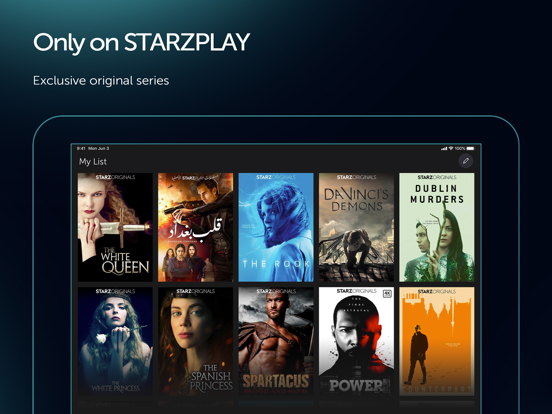Click the Only on STARZPLAY headline
The width and height of the screenshot is (552, 414).
(142, 43)
